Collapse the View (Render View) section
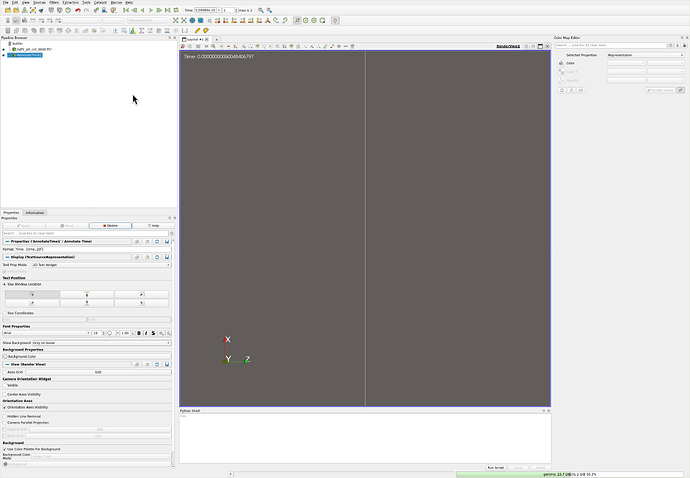Image resolution: width=690 pixels, height=478 pixels. pyautogui.click(x=7, y=364)
